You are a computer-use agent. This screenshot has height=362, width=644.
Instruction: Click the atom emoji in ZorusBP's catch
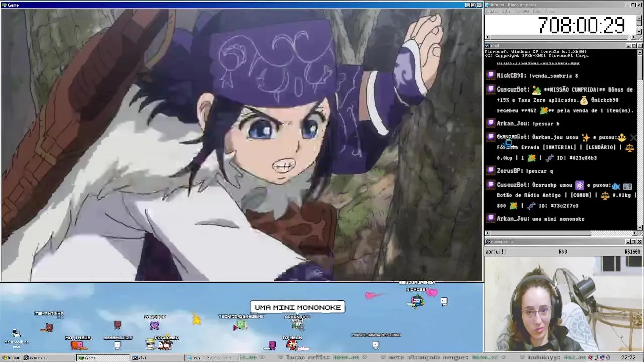[x=580, y=185]
